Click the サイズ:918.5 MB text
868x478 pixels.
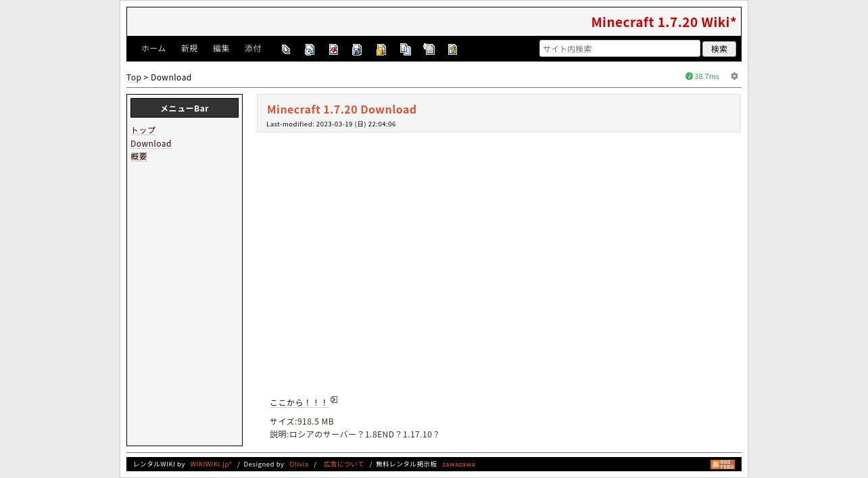click(302, 421)
